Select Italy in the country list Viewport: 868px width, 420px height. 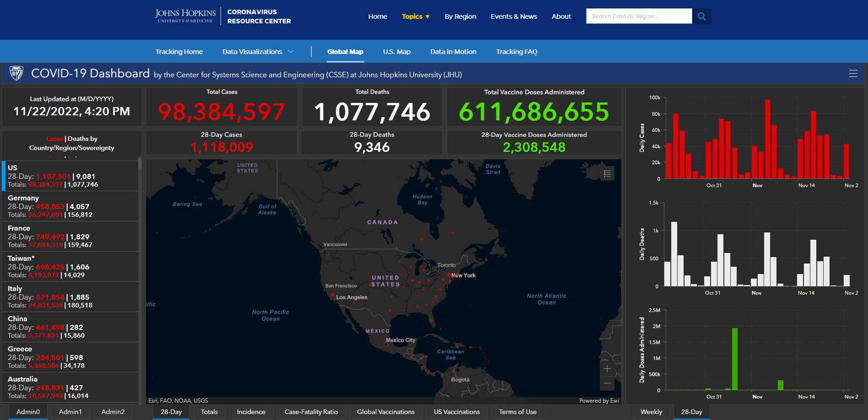click(70, 296)
